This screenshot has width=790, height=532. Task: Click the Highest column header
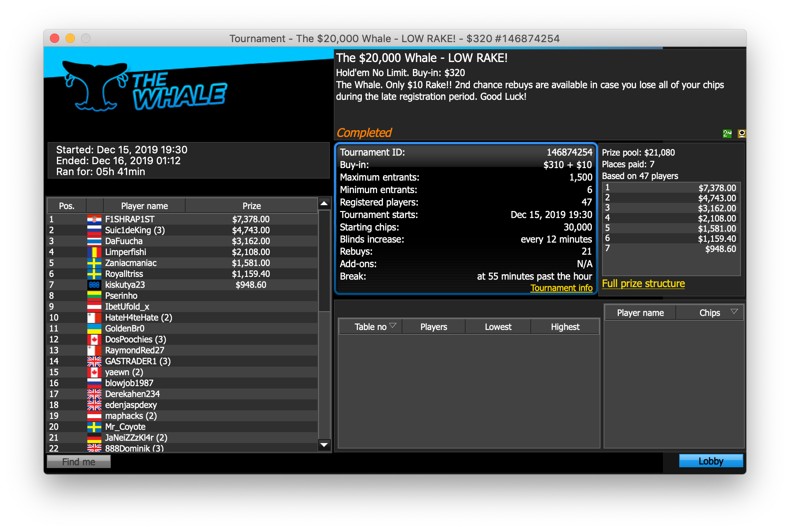coord(565,327)
